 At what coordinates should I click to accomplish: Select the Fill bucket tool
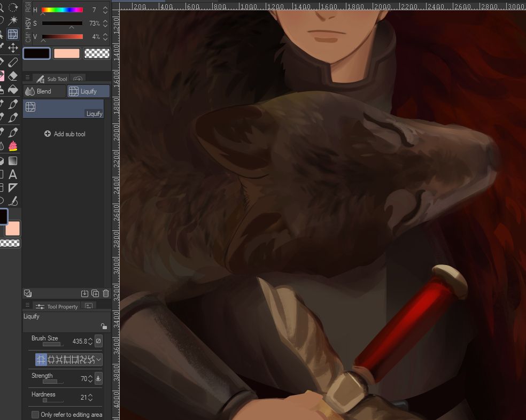point(13,90)
